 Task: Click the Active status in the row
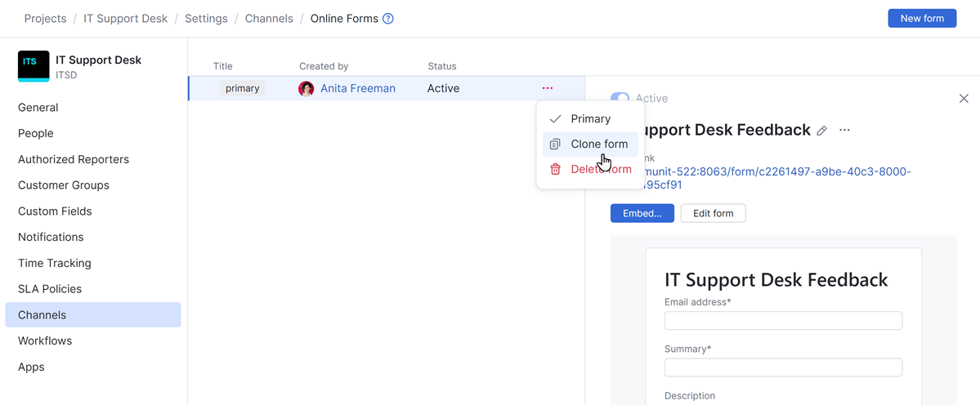(443, 89)
